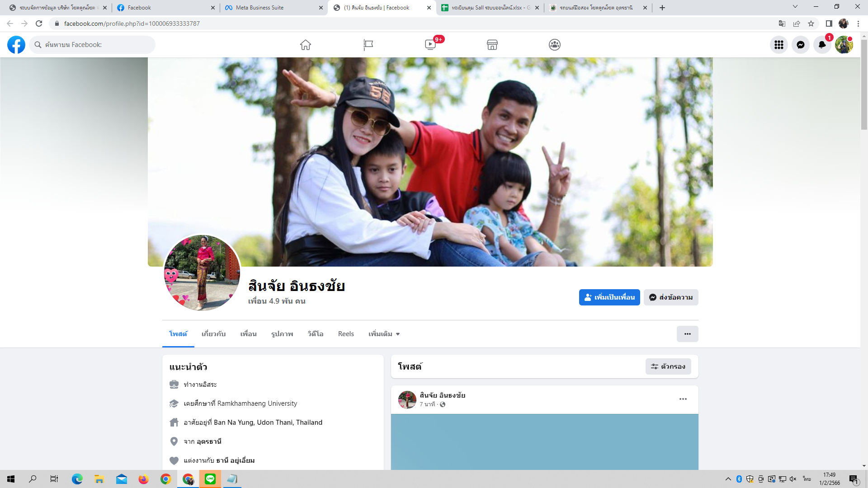
Task: Click the เพิ่มเป็นเพื่อน button
Action: point(609,297)
